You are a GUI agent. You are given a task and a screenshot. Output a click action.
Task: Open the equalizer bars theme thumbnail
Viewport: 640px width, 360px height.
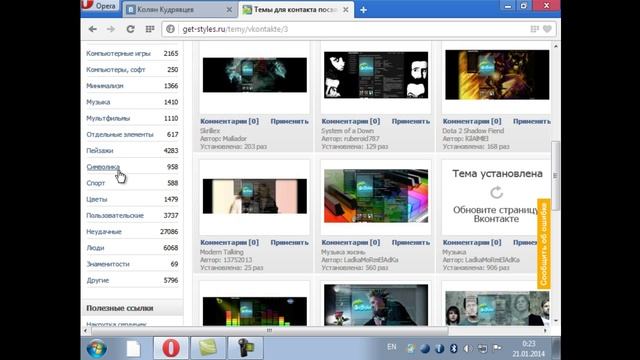pyautogui.click(x=255, y=311)
